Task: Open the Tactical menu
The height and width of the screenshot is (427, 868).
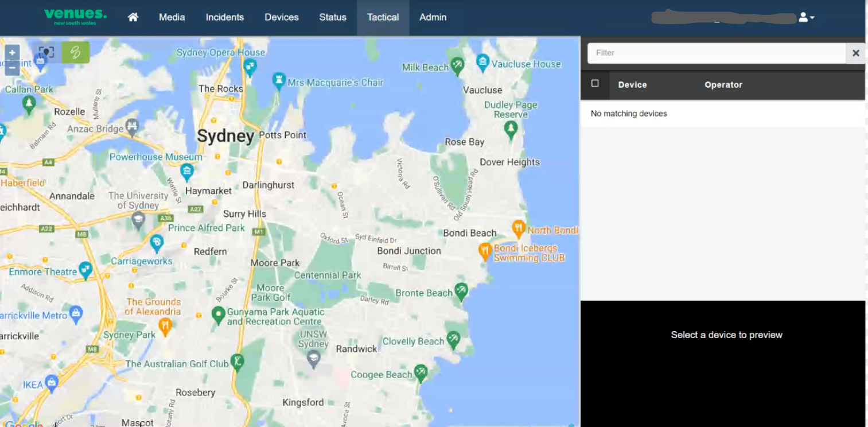Action: pyautogui.click(x=383, y=17)
